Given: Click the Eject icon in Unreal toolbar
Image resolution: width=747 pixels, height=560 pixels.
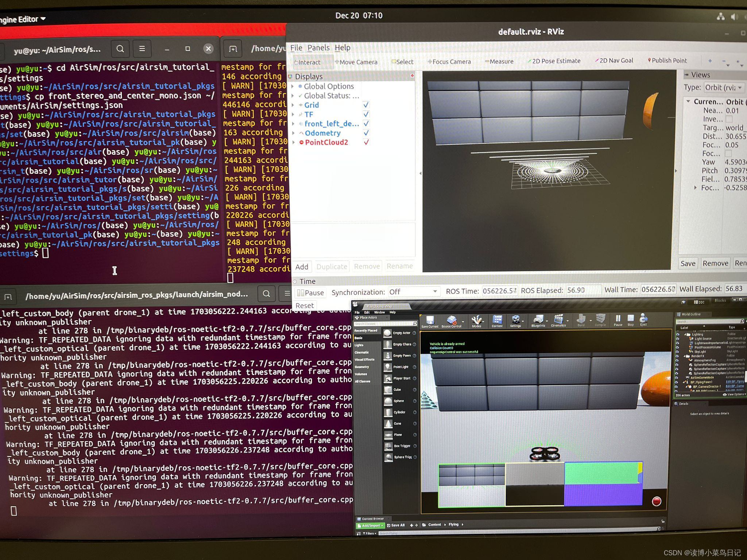Looking at the screenshot, I should [x=643, y=319].
